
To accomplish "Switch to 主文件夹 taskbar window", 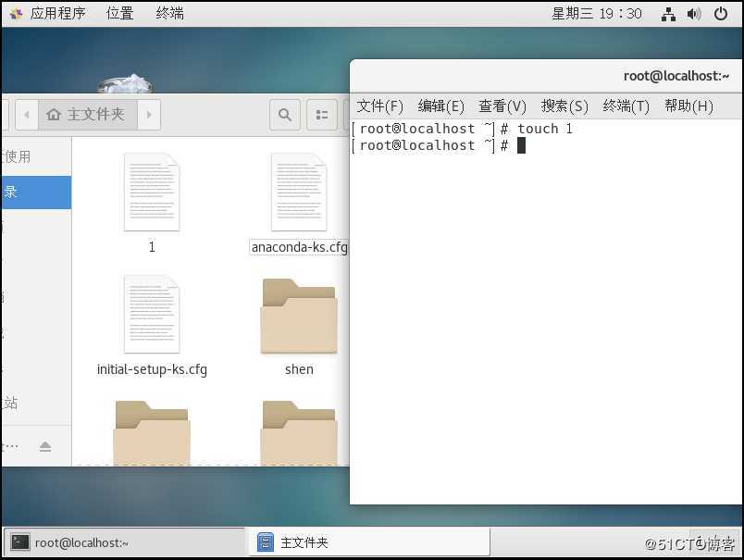I will 369,542.
